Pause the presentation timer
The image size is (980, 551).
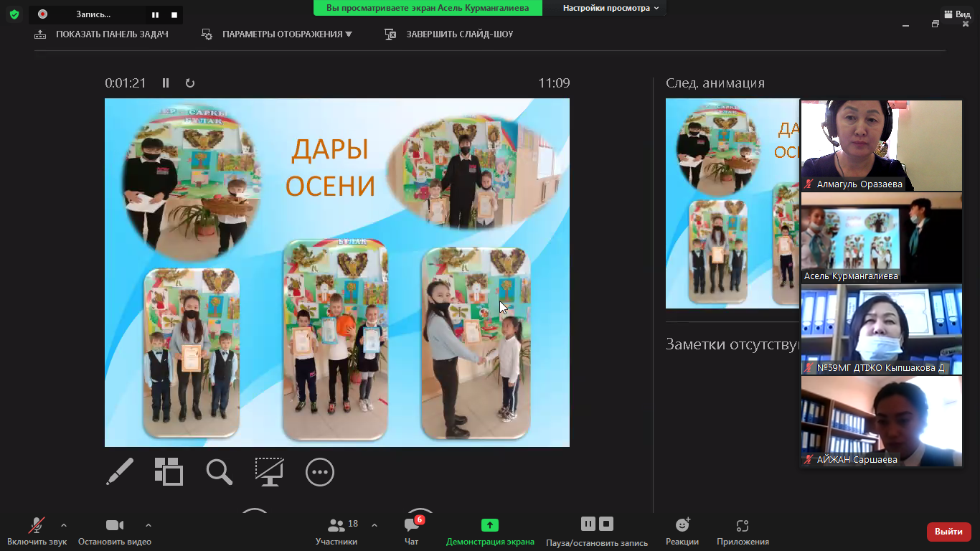pyautogui.click(x=166, y=83)
